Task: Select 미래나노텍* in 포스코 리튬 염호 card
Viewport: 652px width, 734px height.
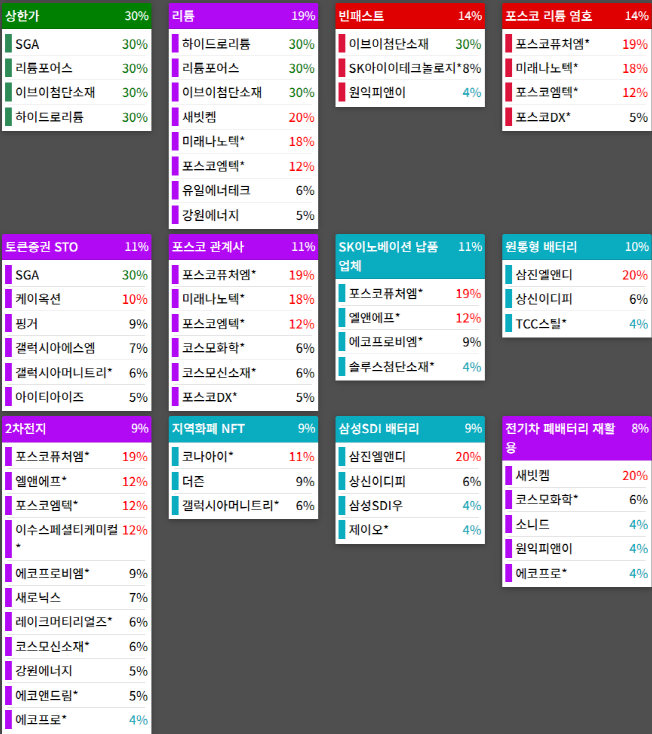Action: point(577,68)
